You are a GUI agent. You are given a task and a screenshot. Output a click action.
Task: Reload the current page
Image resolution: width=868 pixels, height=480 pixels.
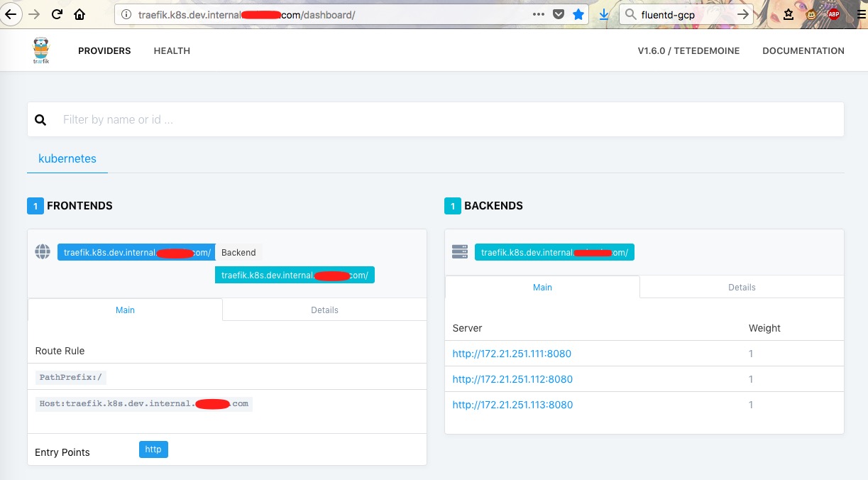click(57, 14)
